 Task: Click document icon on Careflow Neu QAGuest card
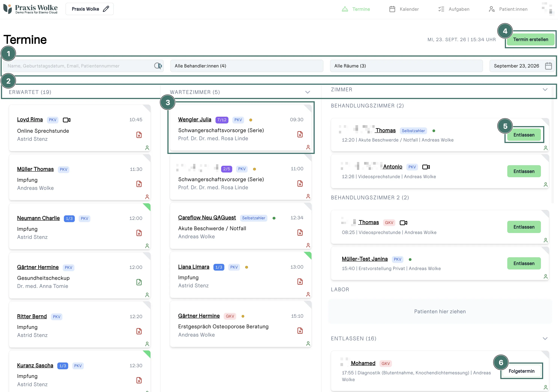(300, 233)
